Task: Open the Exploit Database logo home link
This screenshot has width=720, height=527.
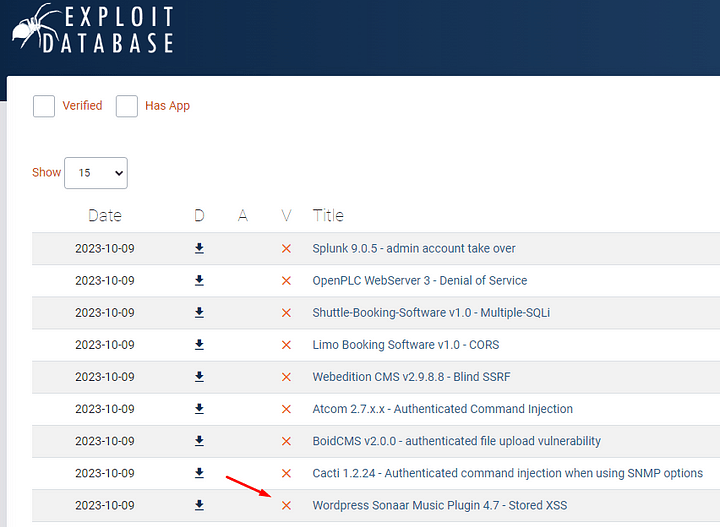Action: pyautogui.click(x=93, y=29)
